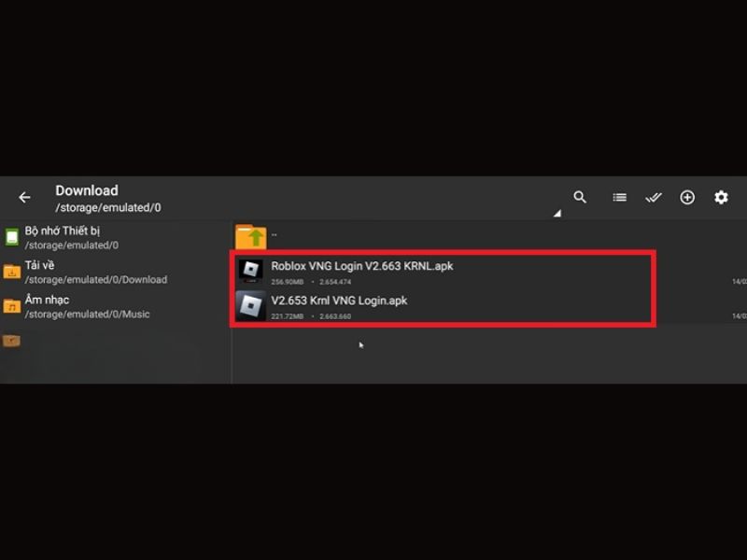Open the Tải về download folder icon
This screenshot has width=747, height=560.
[12, 272]
